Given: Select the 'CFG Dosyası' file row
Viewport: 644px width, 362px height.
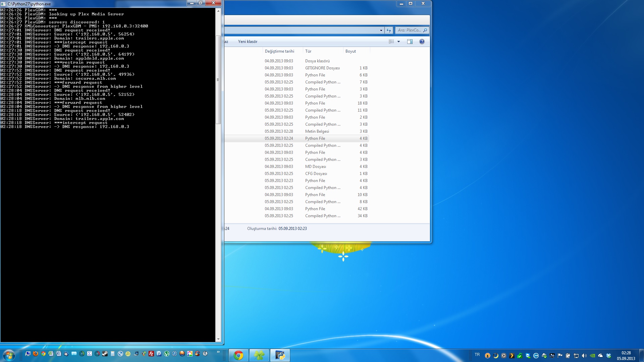Looking at the screenshot, I should coord(297,174).
